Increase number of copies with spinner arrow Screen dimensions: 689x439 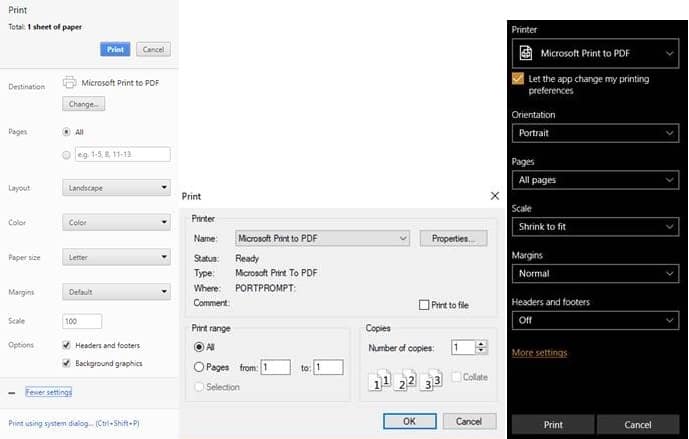click(482, 343)
